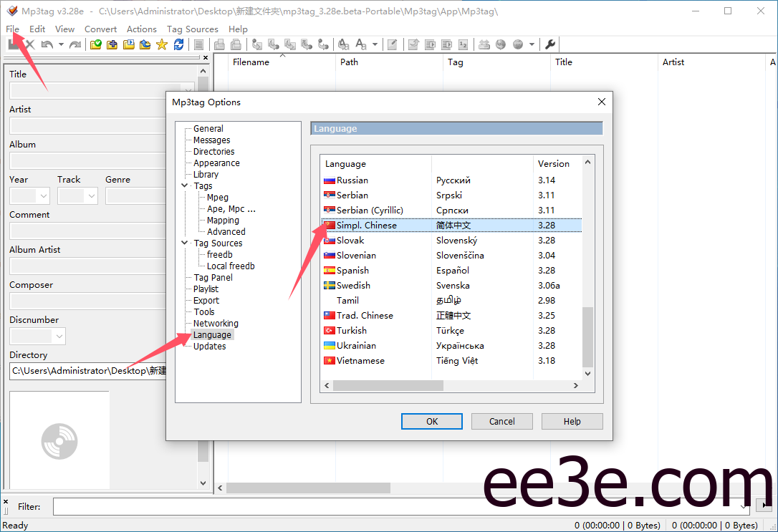Select Appearance in the options tree
The height and width of the screenshot is (532, 778).
216,163
